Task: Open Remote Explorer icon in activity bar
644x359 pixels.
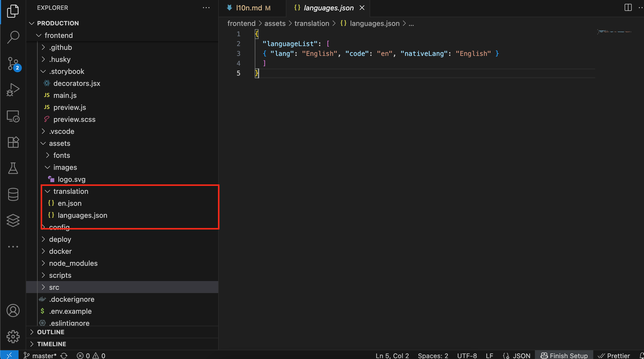Action: [13, 116]
